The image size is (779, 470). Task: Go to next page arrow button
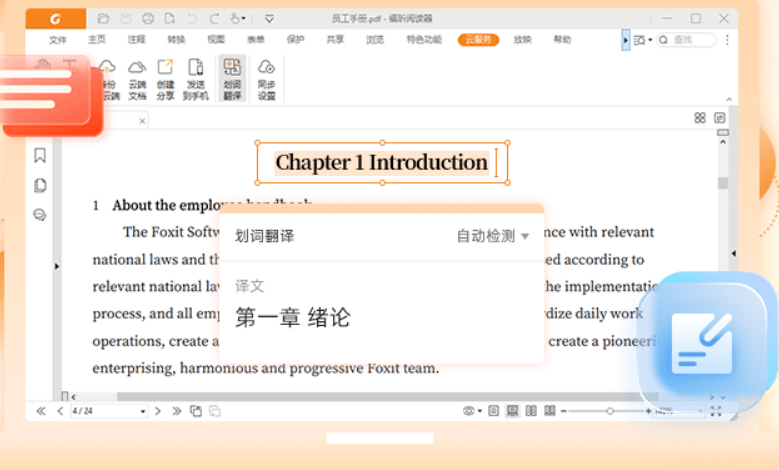click(x=158, y=411)
